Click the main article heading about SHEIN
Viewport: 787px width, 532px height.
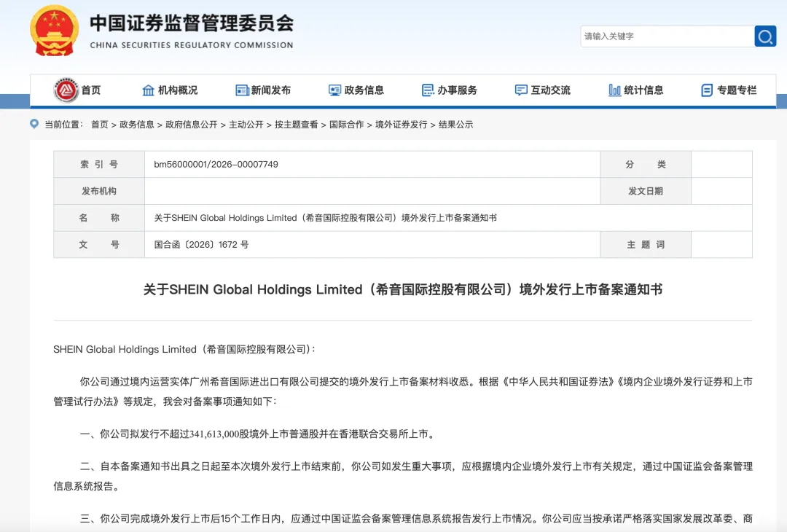pos(402,289)
